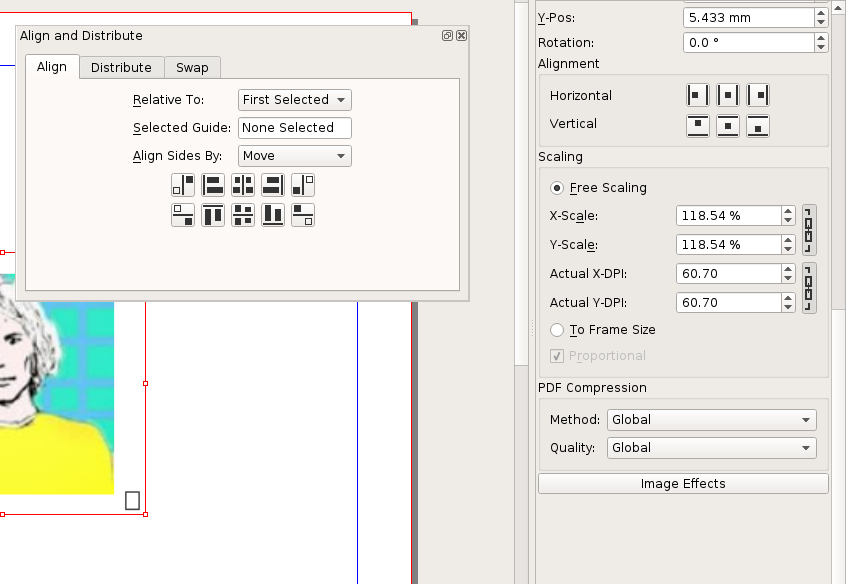The image size is (846, 584).
Task: Toggle the X-Scale and Y-Scale chain link
Action: (809, 230)
